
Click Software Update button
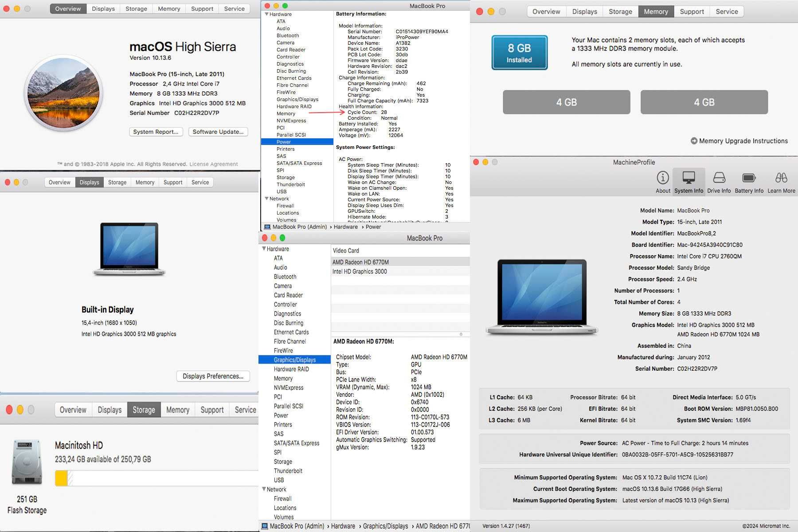218,132
